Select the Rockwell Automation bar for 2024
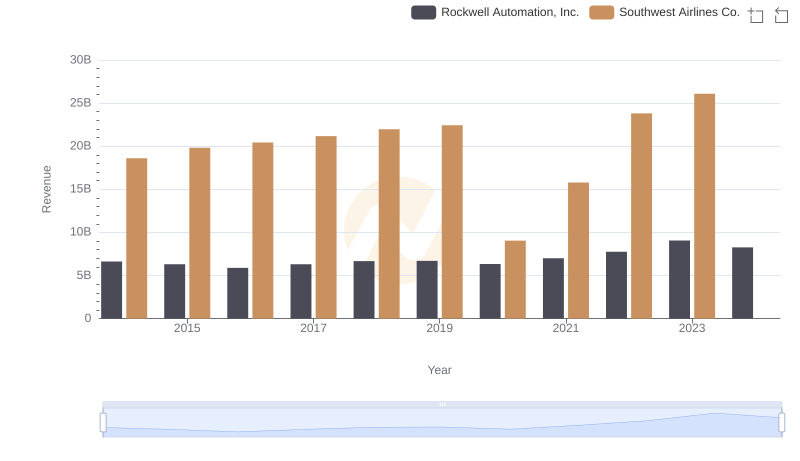800x461 pixels. point(742,283)
